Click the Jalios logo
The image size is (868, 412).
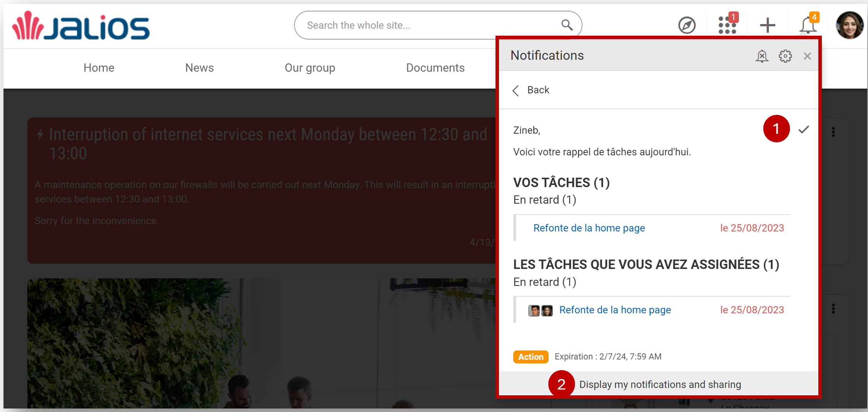81,26
